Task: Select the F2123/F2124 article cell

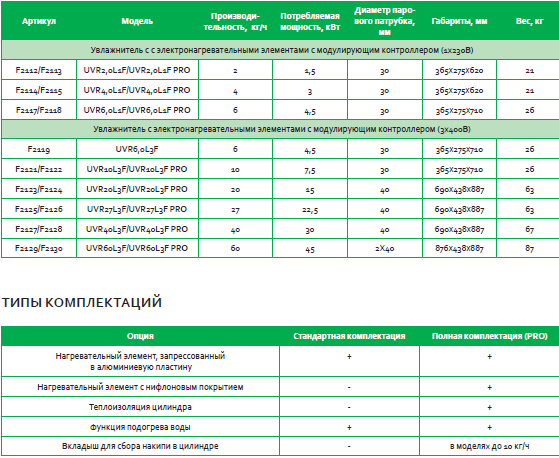Action: (39, 189)
